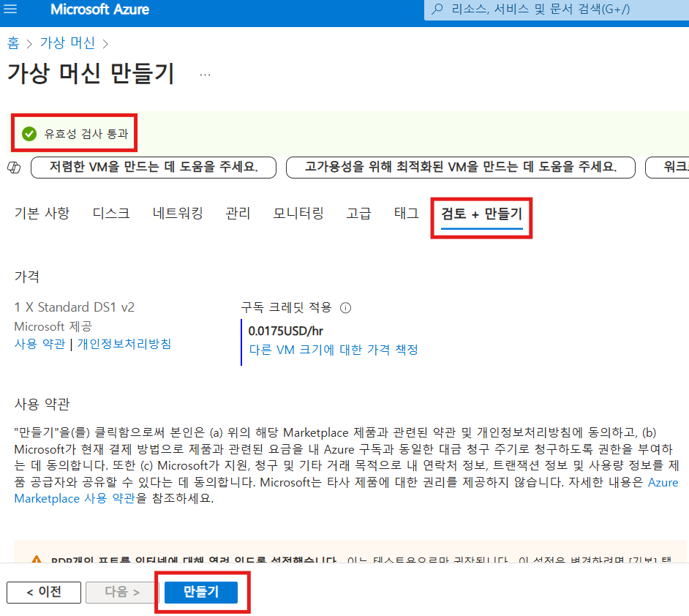Click the 사용 약관 section heading

point(42,405)
